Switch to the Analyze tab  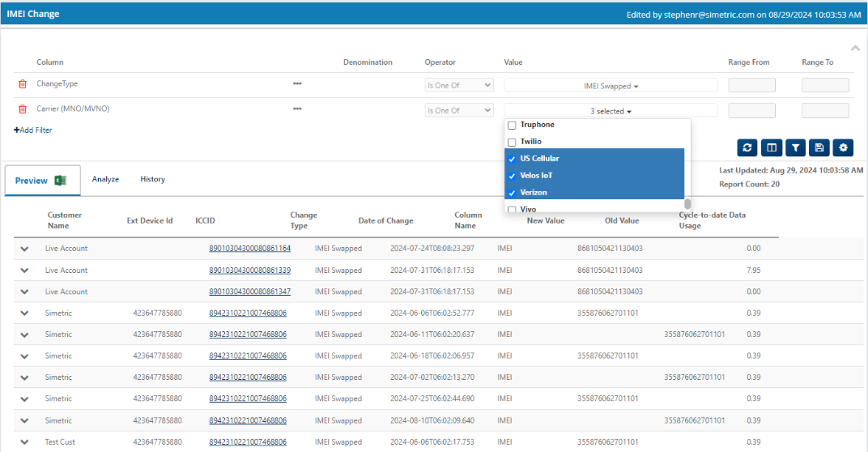105,179
